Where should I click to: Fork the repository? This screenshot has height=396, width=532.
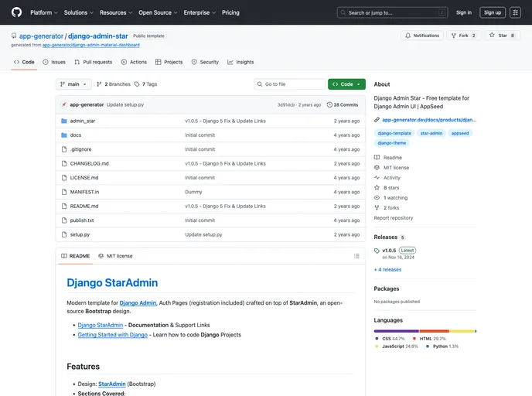click(463, 36)
